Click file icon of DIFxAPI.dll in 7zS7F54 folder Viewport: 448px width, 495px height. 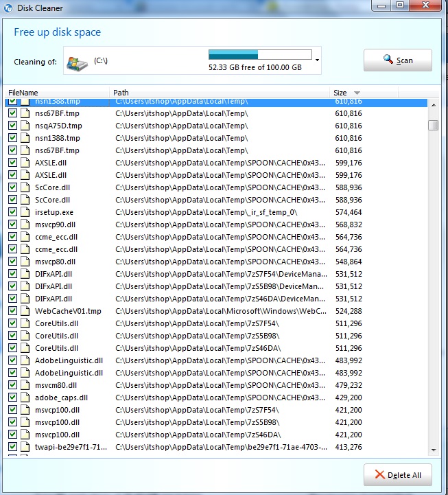(x=25, y=274)
